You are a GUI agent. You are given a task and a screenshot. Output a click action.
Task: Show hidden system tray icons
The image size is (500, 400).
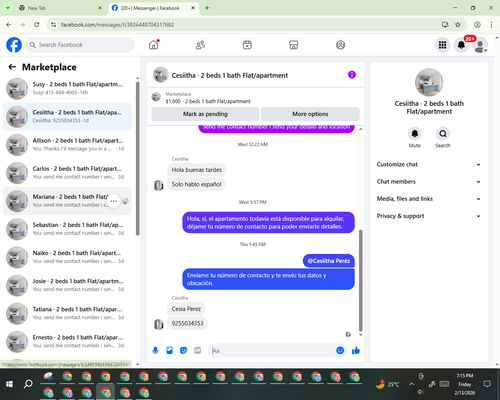pos(412,384)
